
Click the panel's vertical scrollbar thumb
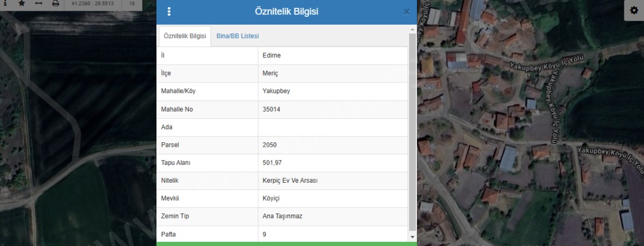413,132
